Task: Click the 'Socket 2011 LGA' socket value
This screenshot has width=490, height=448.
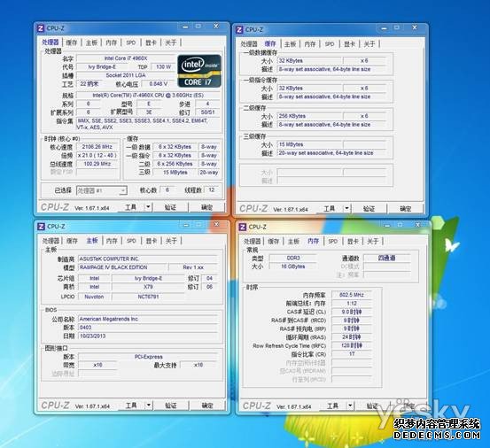Action: tap(126, 75)
